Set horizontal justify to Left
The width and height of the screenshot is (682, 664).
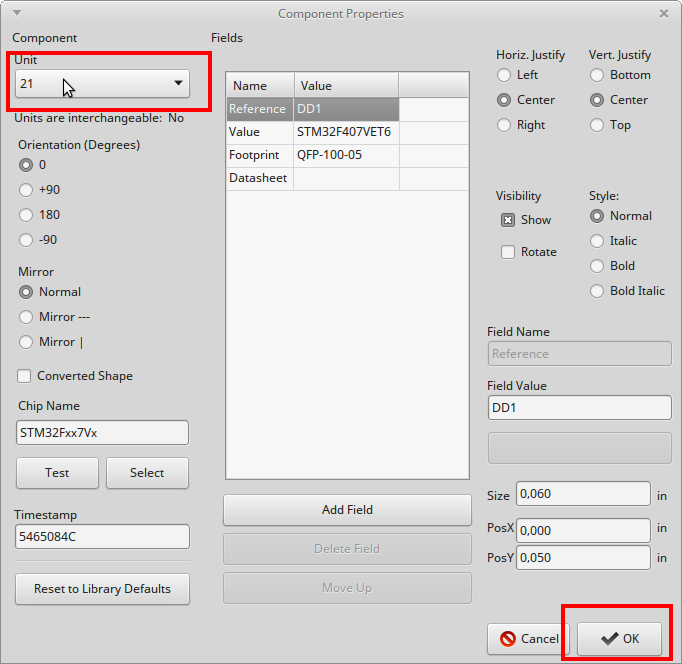click(x=504, y=75)
